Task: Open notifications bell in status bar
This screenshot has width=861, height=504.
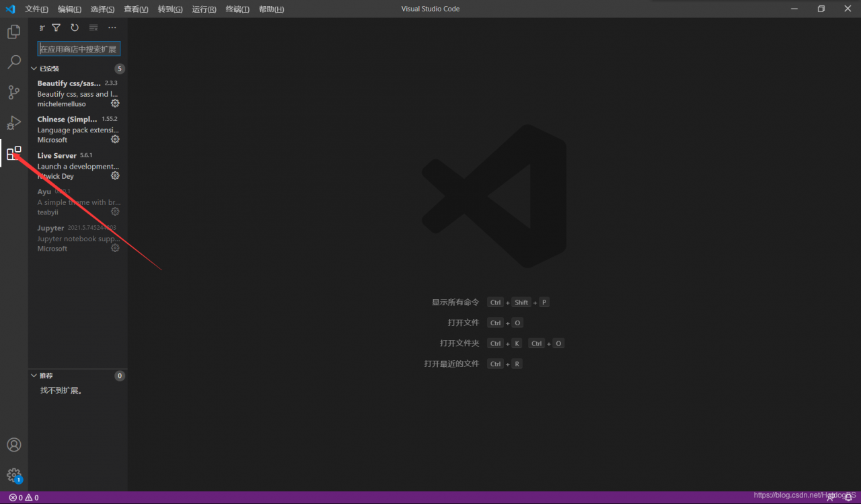Action: tap(848, 497)
